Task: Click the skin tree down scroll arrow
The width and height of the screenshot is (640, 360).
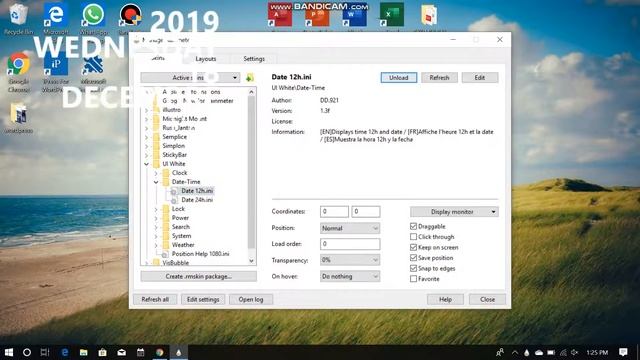Action: (x=251, y=261)
